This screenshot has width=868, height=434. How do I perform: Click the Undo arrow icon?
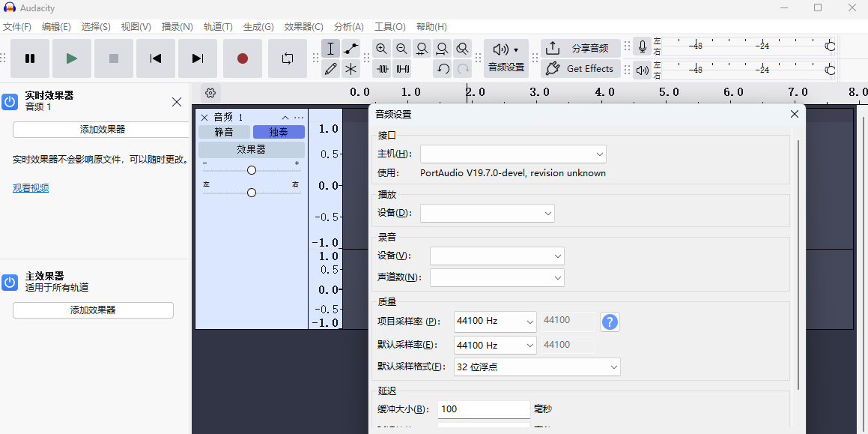coord(442,69)
